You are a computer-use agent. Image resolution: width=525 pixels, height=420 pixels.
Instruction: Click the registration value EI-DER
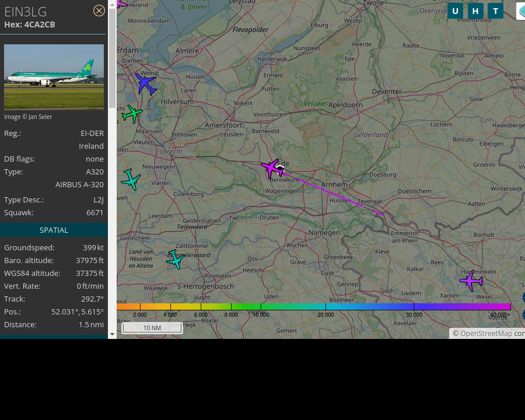coord(92,134)
